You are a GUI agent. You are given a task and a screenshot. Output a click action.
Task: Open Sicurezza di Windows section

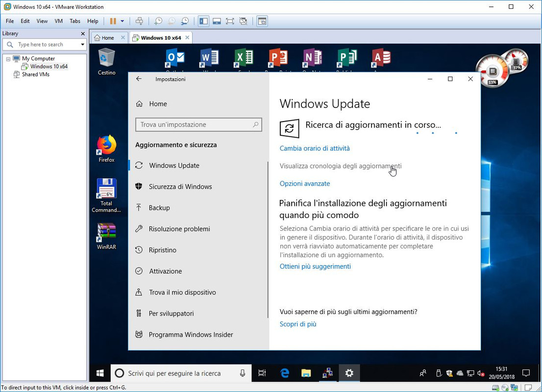point(198,187)
